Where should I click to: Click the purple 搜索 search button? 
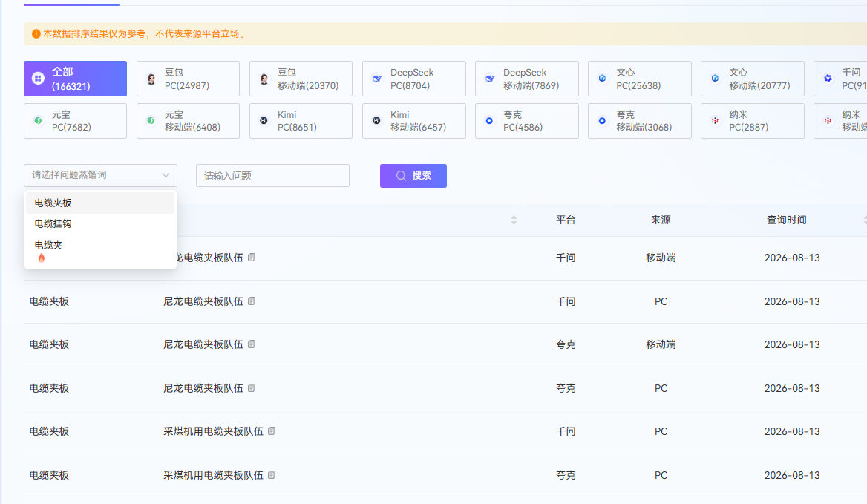413,176
